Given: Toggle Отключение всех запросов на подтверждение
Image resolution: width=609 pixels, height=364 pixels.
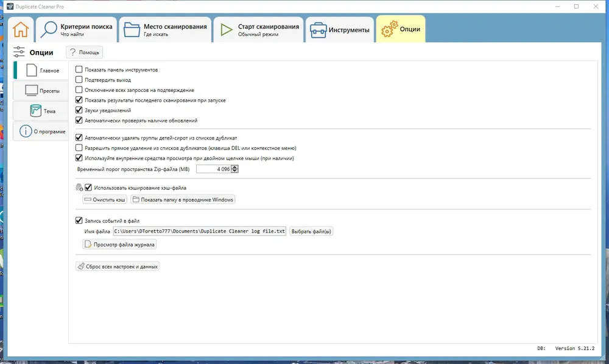Looking at the screenshot, I should pos(79,89).
